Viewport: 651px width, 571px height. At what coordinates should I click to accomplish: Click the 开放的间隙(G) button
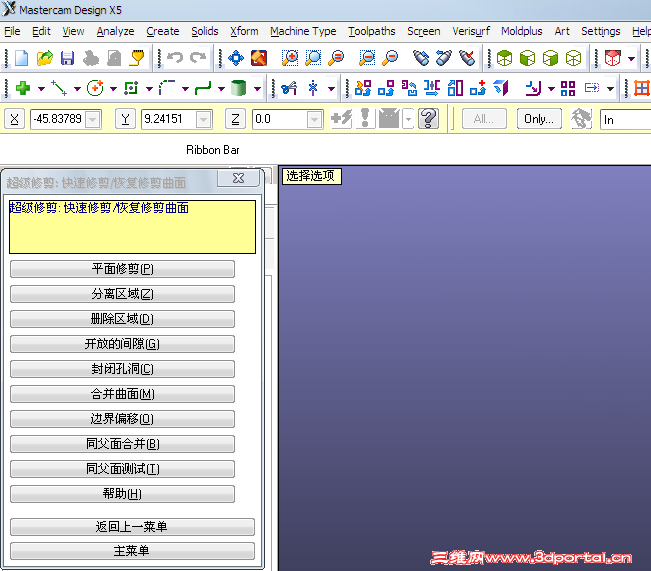[122, 344]
